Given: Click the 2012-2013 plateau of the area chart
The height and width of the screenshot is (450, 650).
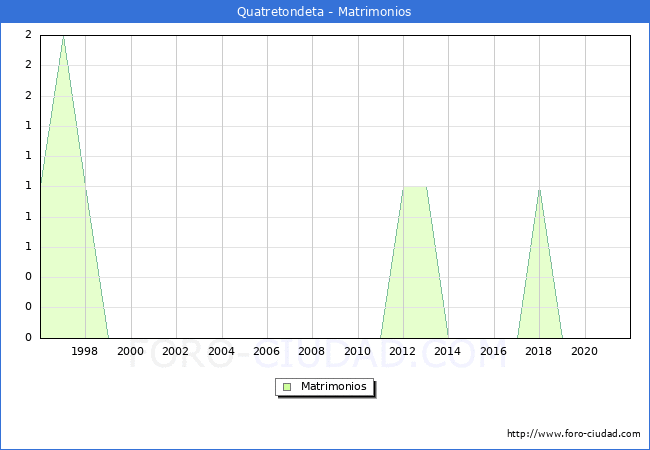Looking at the screenshot, I should coord(415,187).
